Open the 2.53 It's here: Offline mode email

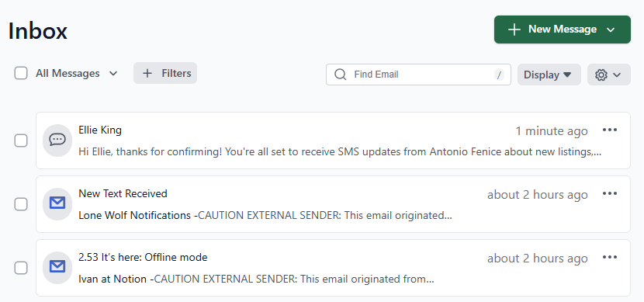[x=333, y=268]
